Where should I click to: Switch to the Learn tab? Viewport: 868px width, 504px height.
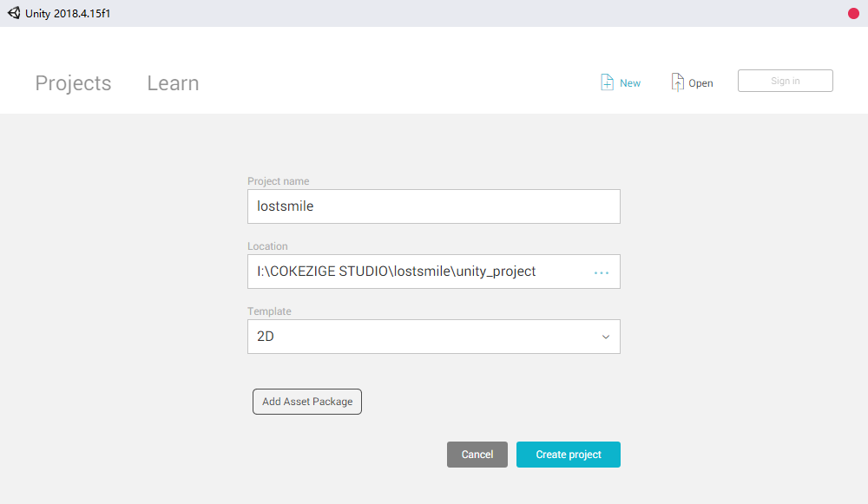click(x=173, y=83)
